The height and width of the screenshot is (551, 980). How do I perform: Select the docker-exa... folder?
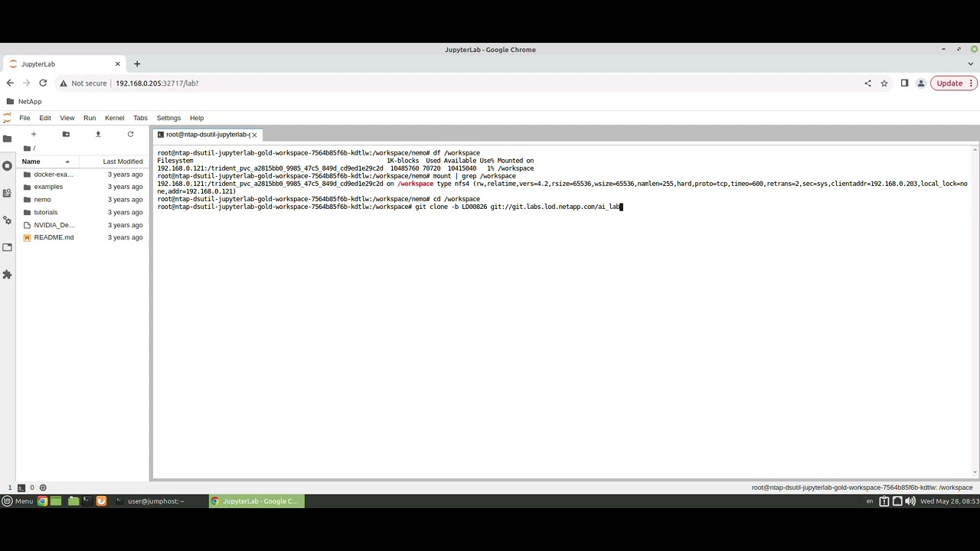coord(82,174)
